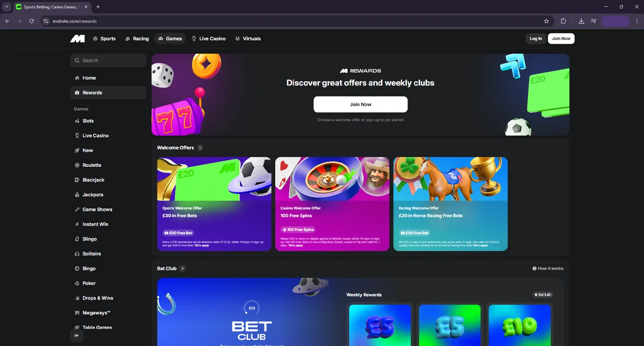Click the Midnite logo icon
The width and height of the screenshot is (644, 346).
point(77,39)
